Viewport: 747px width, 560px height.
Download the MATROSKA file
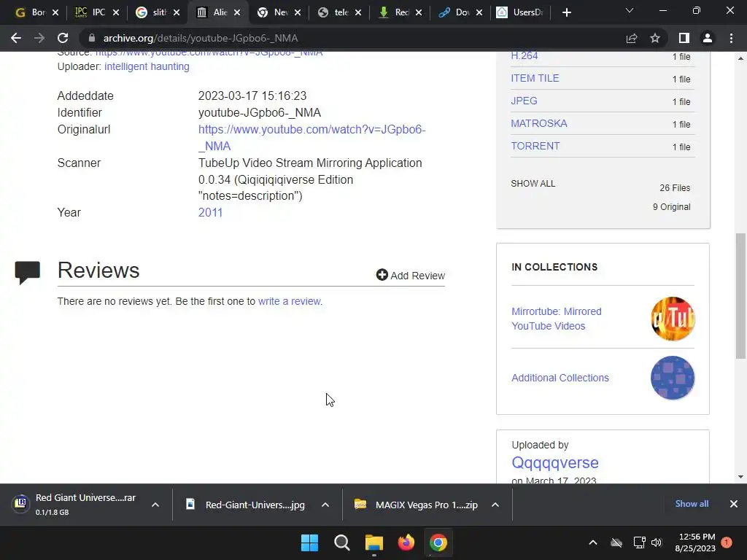(x=539, y=123)
